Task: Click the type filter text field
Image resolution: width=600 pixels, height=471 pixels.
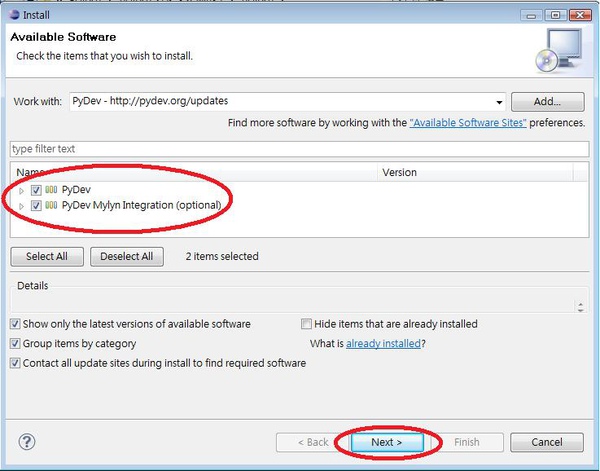Action: (299, 149)
